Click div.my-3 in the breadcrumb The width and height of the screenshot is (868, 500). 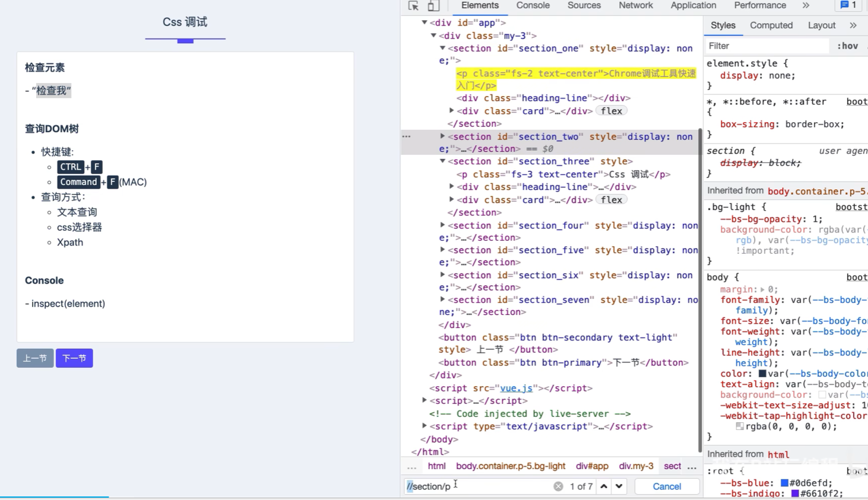click(x=636, y=466)
